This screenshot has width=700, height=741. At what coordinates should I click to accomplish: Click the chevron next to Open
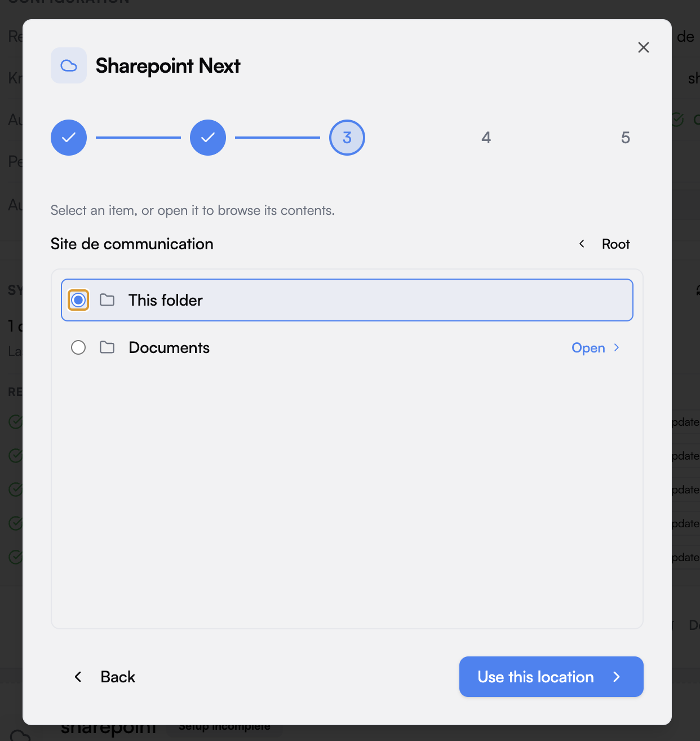[x=617, y=348]
